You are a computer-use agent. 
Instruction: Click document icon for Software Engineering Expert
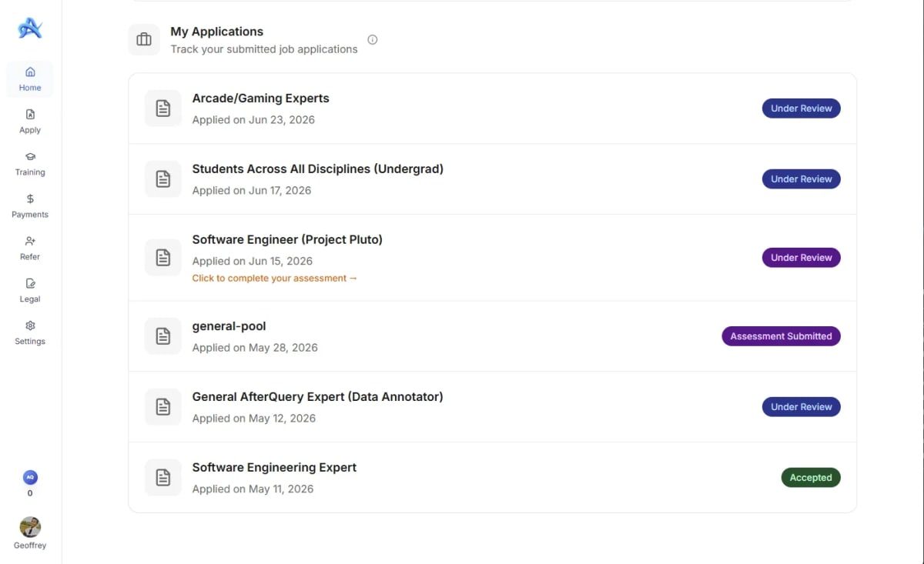tap(163, 478)
